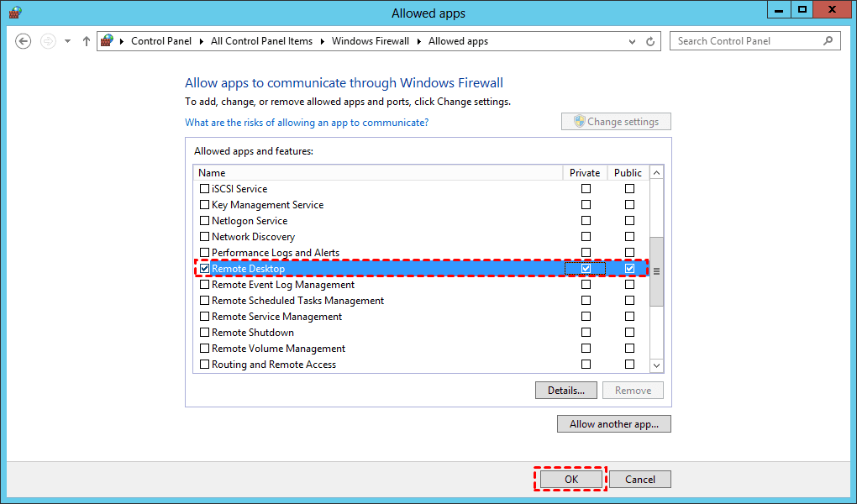857x504 pixels.
Task: Expand arrow after Control Panel breadcrumb
Action: pyautogui.click(x=201, y=41)
